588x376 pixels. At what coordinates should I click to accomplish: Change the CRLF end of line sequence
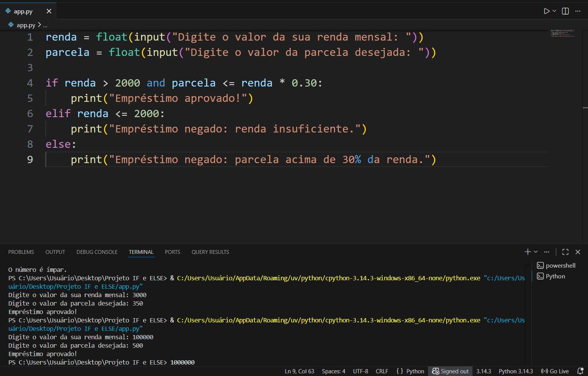point(382,371)
